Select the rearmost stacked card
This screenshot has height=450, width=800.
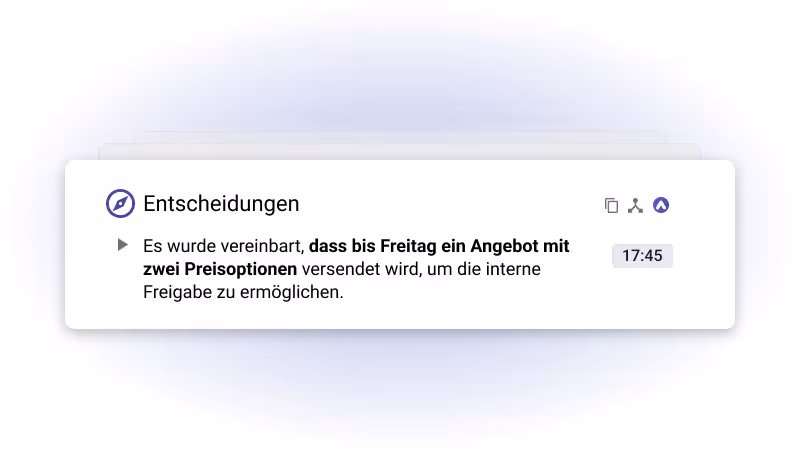399,137
